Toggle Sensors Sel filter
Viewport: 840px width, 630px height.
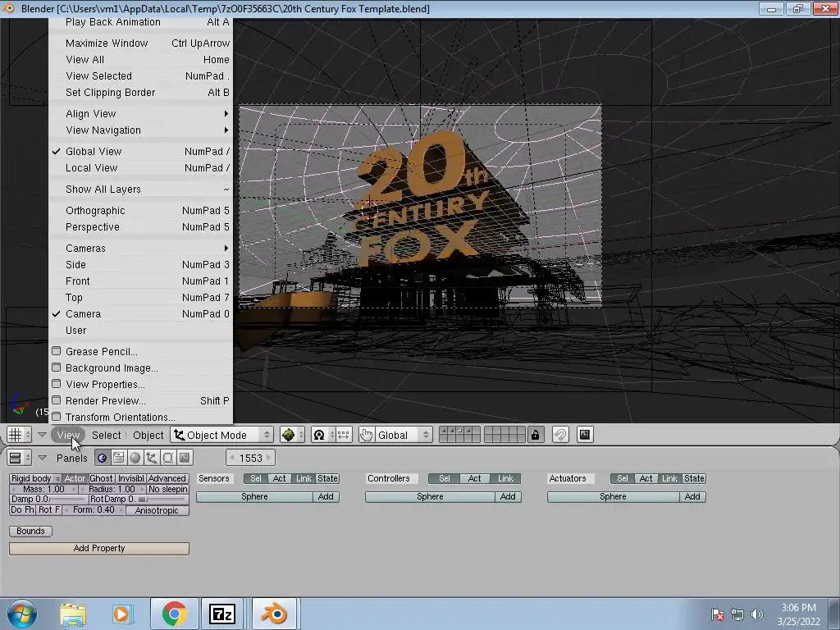pyautogui.click(x=256, y=478)
